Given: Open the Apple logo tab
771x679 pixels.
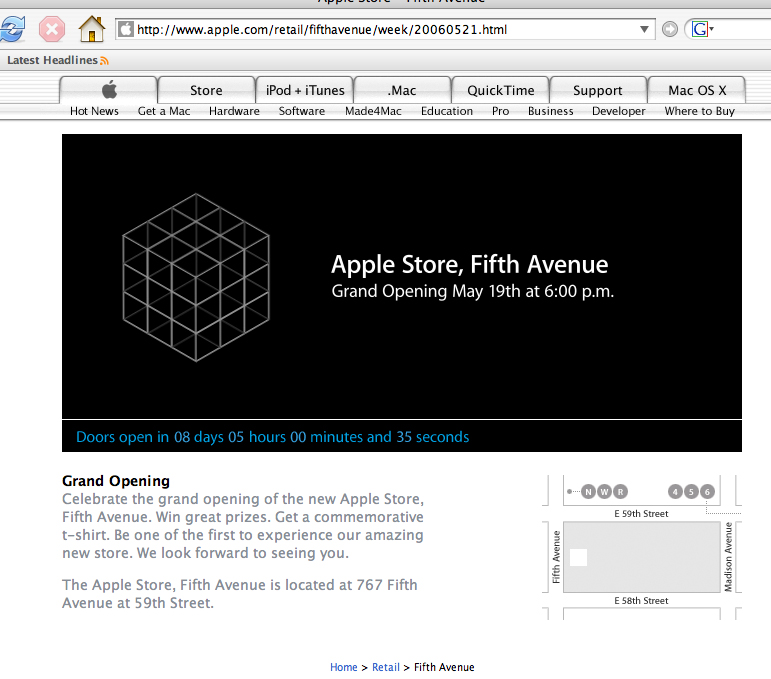Looking at the screenshot, I should tap(109, 90).
